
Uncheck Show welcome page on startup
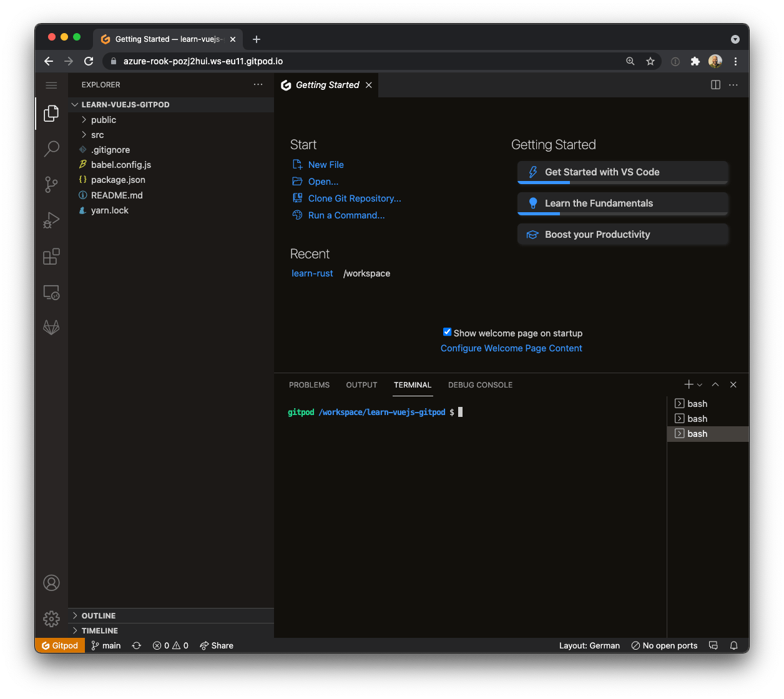tap(447, 331)
